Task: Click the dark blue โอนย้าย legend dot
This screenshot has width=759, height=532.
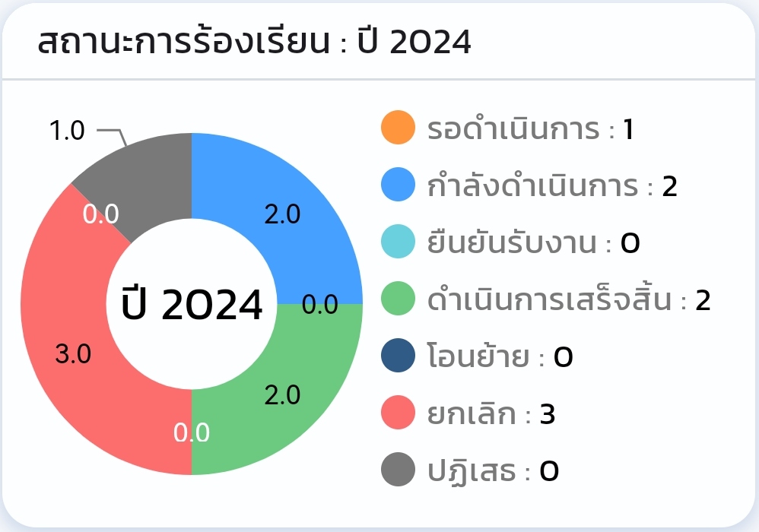Action: [x=398, y=356]
